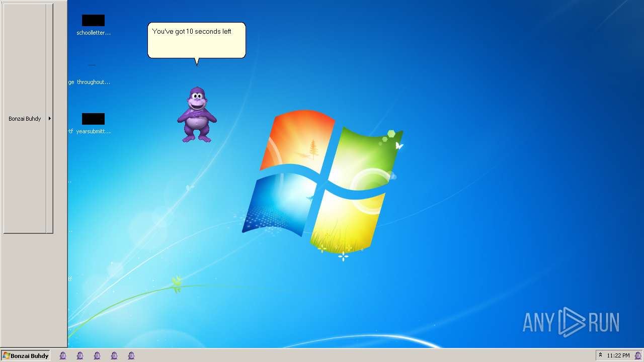Select the yearsubmitt desktop file icon

point(93,124)
